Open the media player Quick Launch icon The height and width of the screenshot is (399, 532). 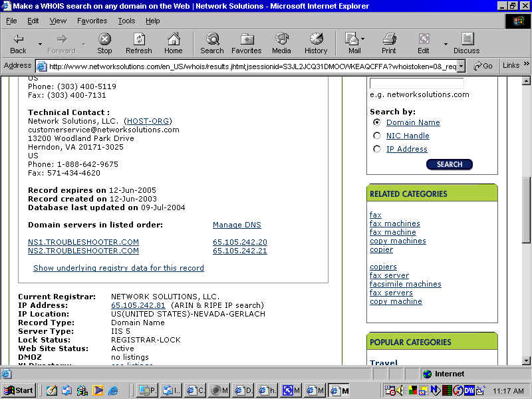click(x=98, y=390)
